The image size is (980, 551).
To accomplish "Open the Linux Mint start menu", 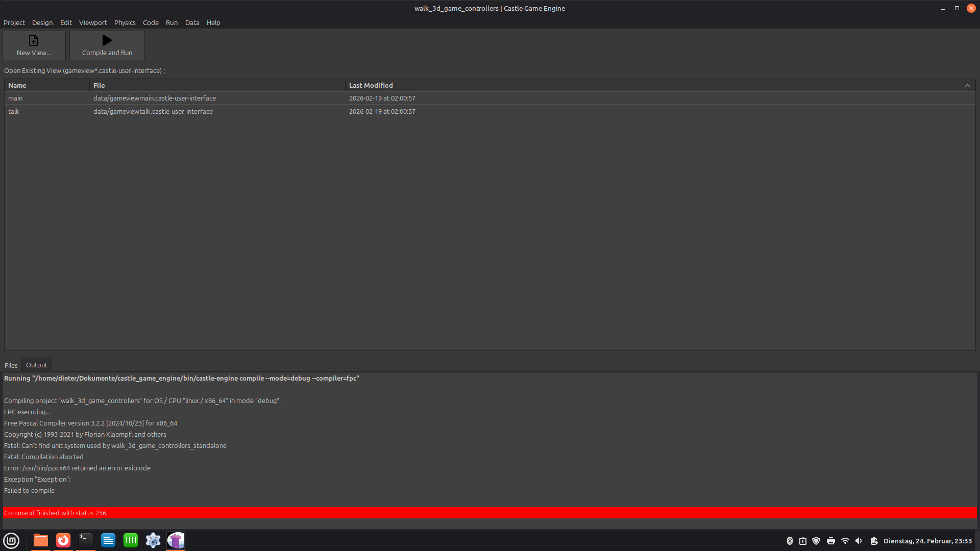I will 11,540.
